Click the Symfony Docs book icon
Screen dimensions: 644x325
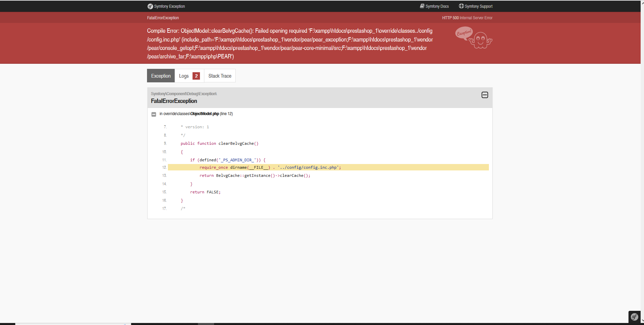pos(422,6)
